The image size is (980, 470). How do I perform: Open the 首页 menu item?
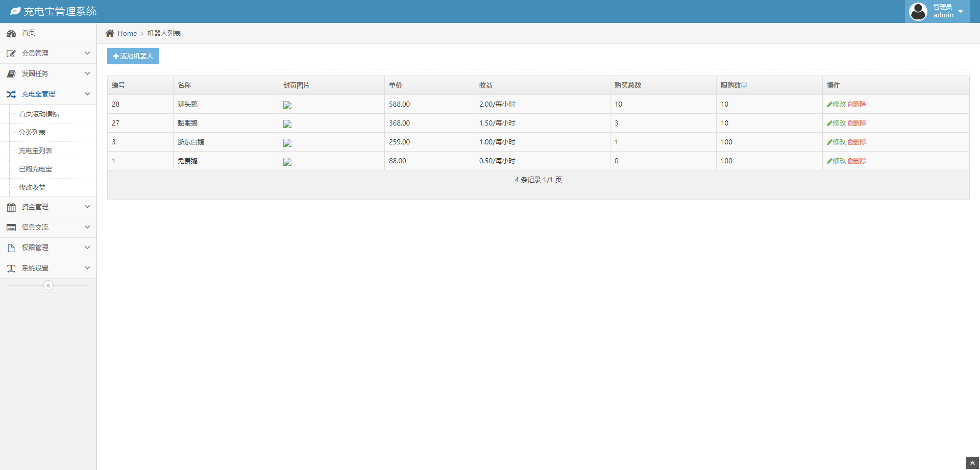point(48,33)
